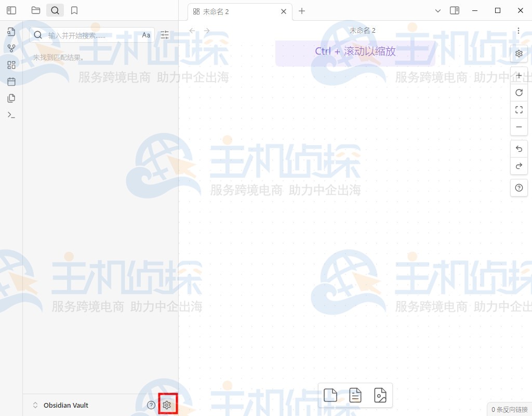
Task: Undo the last canvas action
Action: coord(518,149)
